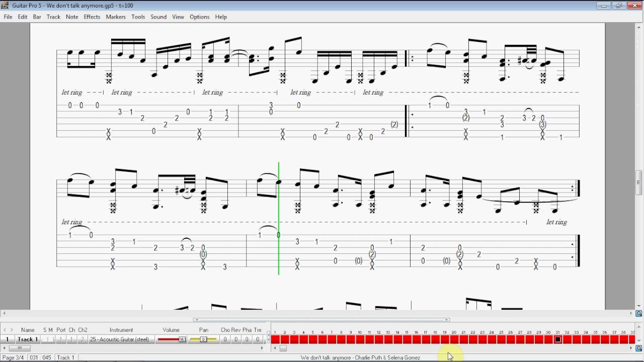644x362 pixels.
Task: Click the right panel-splitter collapse arrow
Action: click(x=446, y=320)
